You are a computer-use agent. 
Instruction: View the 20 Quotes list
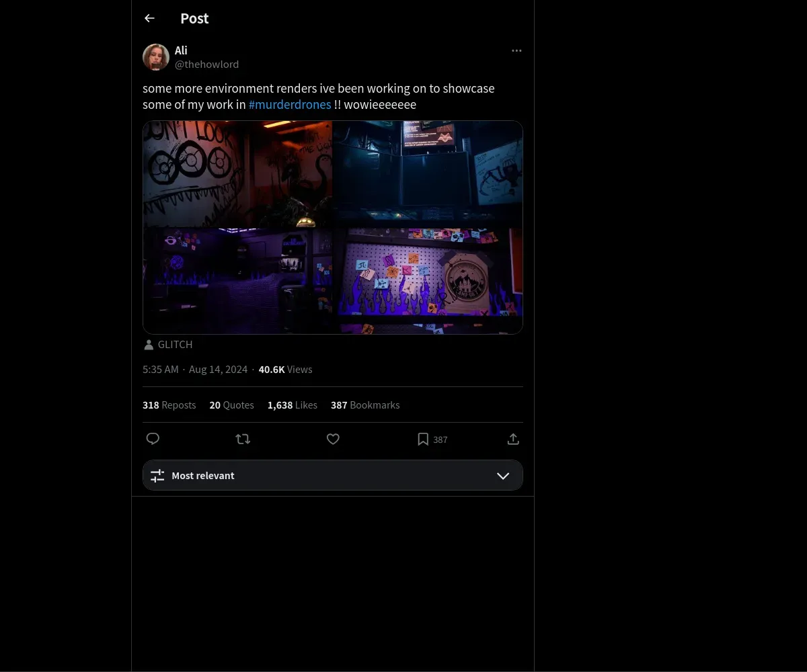(x=231, y=405)
